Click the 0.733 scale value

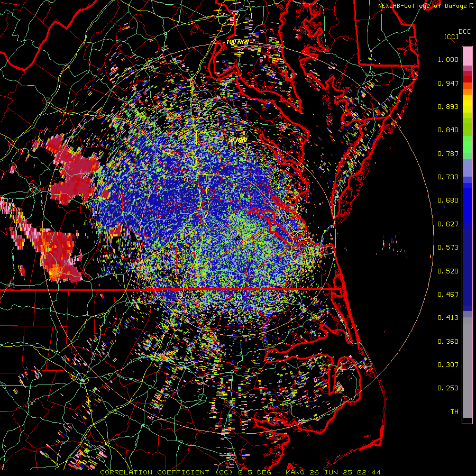click(x=448, y=177)
